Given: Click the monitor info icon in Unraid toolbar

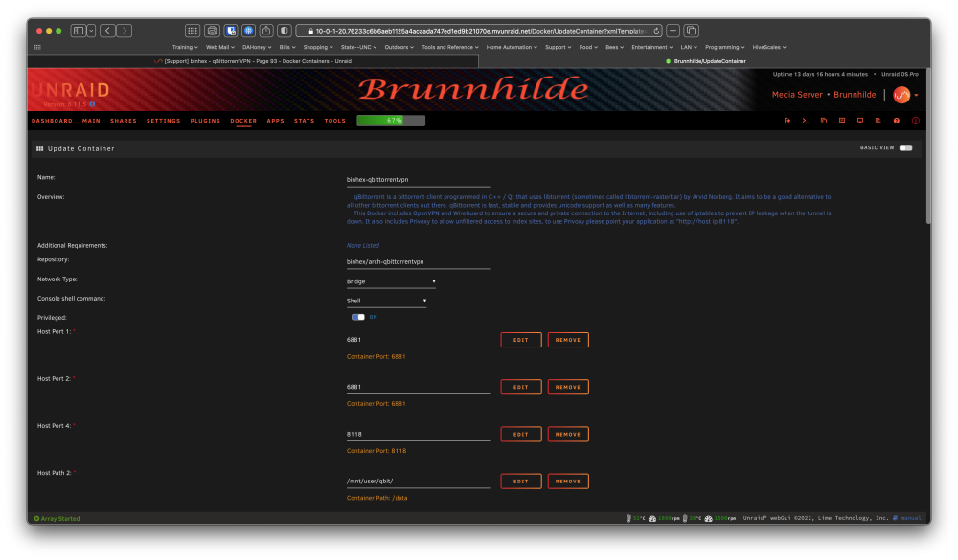Looking at the screenshot, I should pos(859,121).
